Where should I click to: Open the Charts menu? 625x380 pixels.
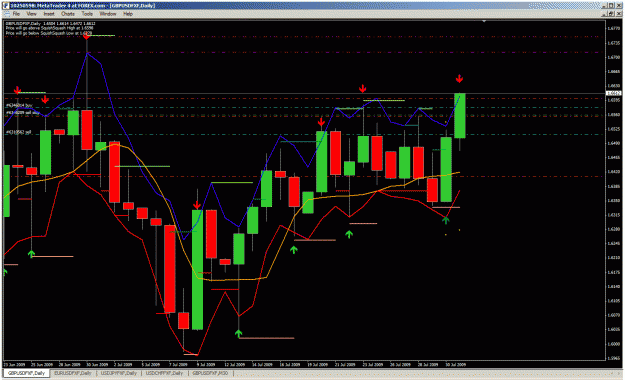[68, 14]
